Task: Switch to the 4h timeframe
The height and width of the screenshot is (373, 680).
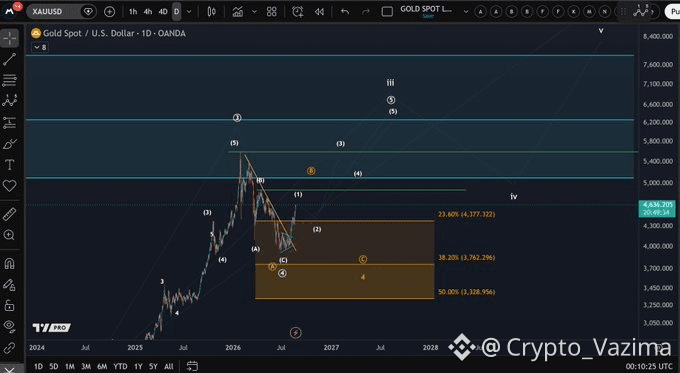Action: point(148,12)
